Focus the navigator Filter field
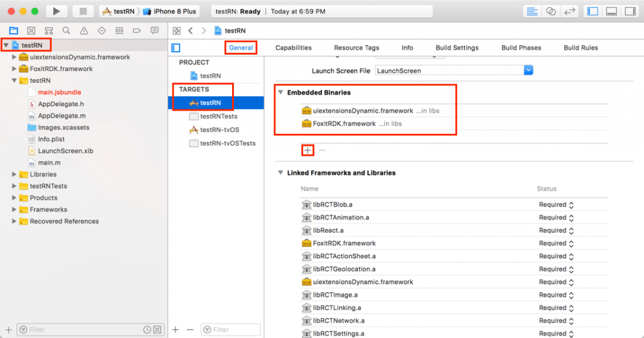This screenshot has width=644, height=338. tap(91, 330)
